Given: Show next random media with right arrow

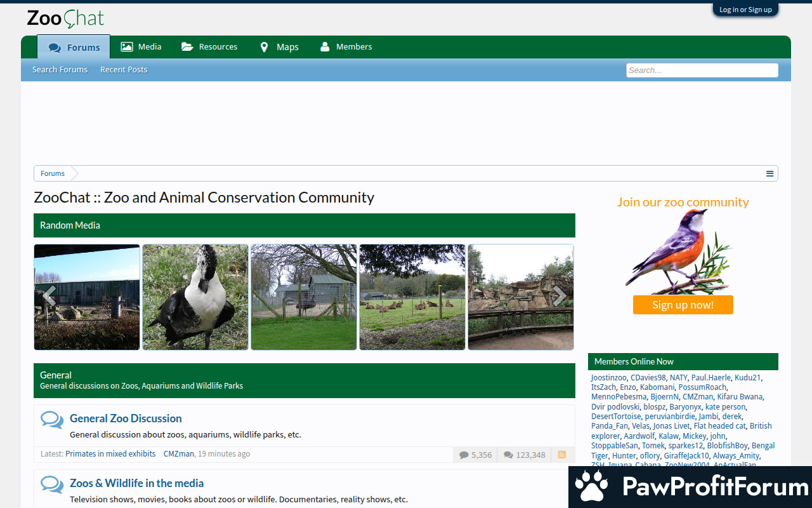Looking at the screenshot, I should [x=559, y=297].
